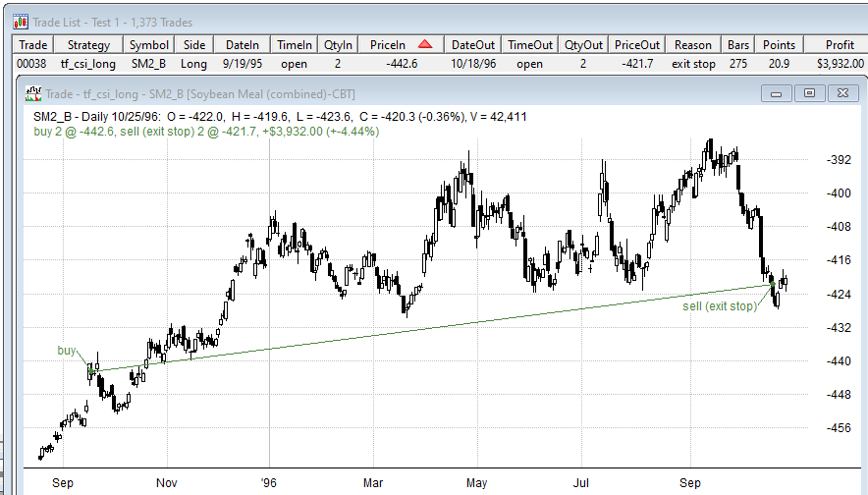Close the Trade chart window
The height and width of the screenshot is (495, 868).
841,93
